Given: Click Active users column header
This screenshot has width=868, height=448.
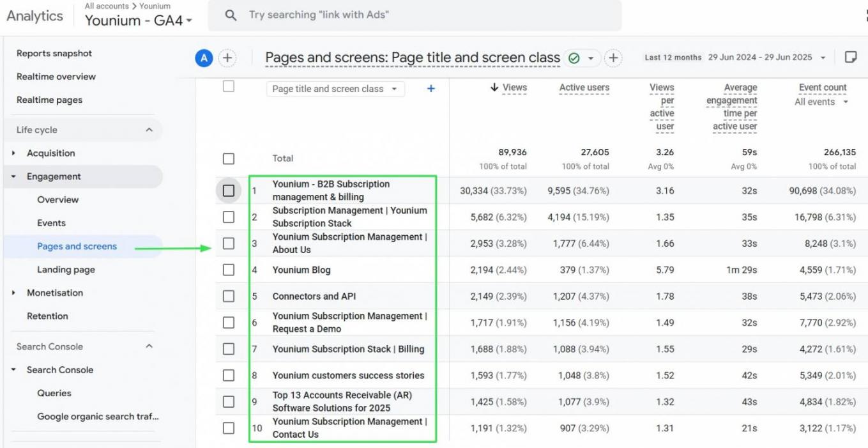Looking at the screenshot, I should click(x=584, y=88).
